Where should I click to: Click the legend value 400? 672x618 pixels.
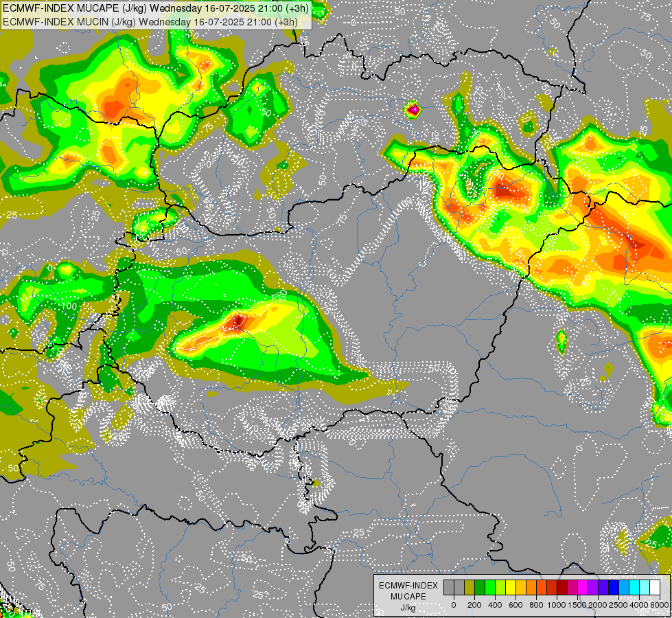(495, 605)
